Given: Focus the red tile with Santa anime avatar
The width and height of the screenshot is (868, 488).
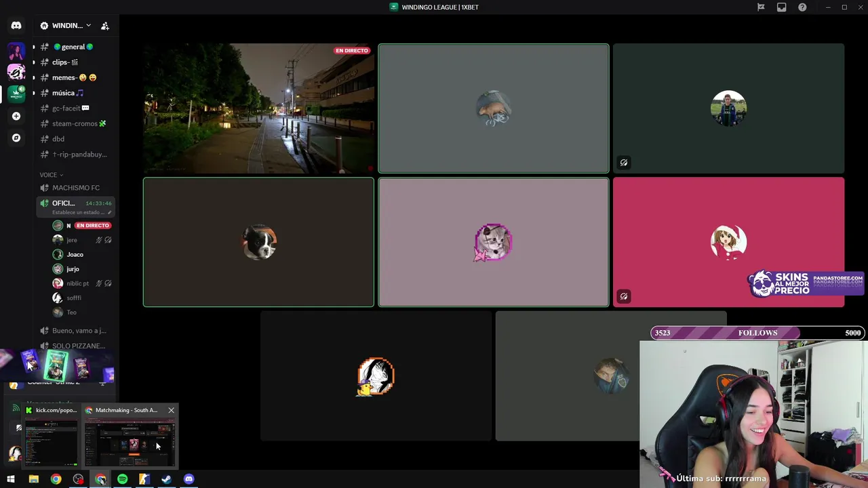Looking at the screenshot, I should 729,242.
